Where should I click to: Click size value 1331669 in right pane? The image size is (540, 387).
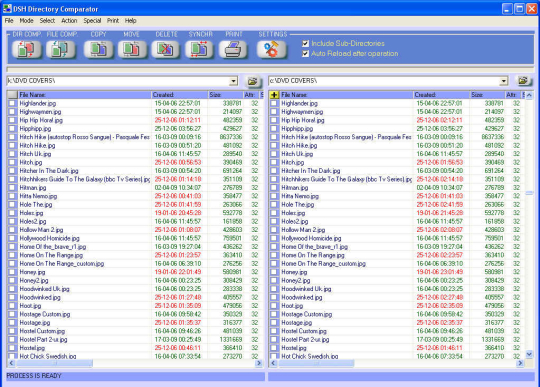[492, 339]
